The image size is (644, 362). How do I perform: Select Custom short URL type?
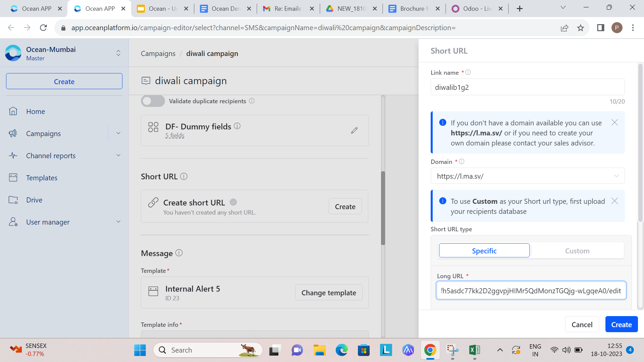577,251
